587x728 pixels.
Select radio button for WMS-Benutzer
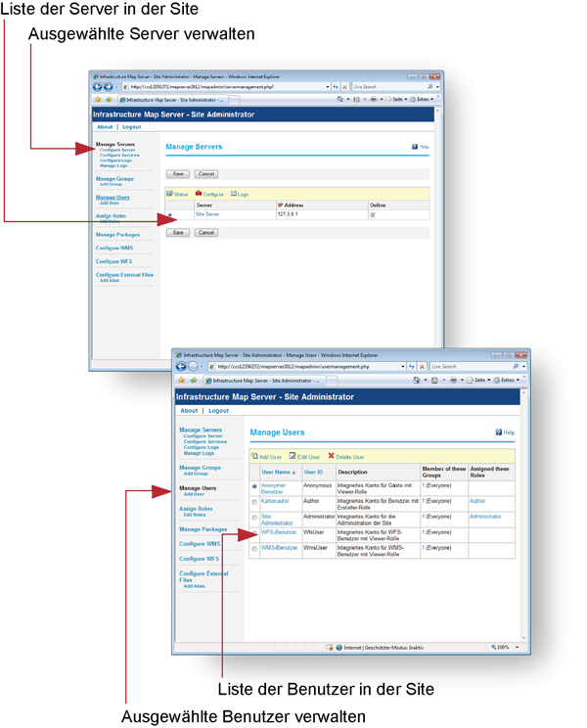coord(254,549)
